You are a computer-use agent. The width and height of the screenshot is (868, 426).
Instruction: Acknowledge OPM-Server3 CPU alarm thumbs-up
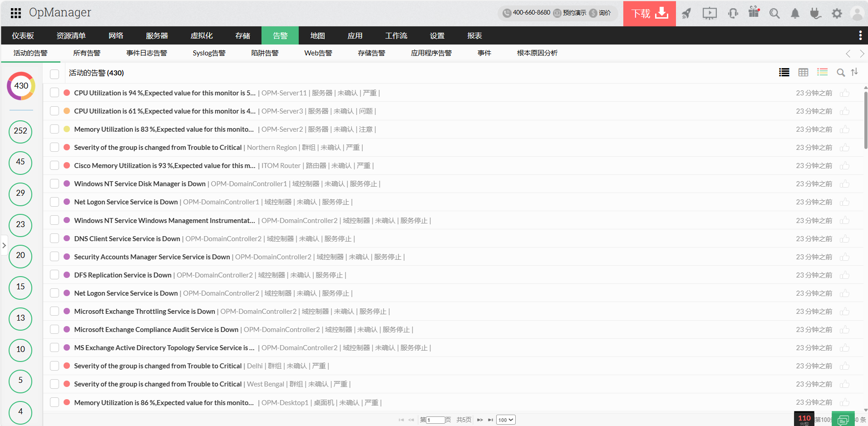[844, 111]
